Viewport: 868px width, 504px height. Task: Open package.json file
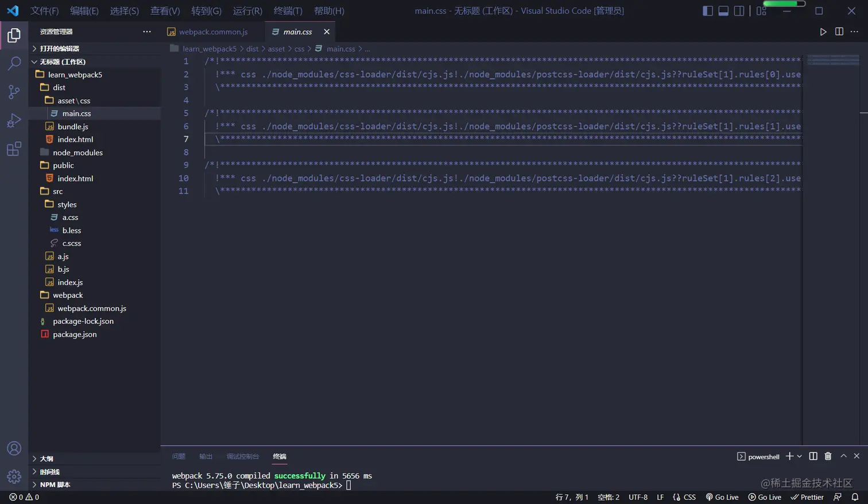coord(95,334)
